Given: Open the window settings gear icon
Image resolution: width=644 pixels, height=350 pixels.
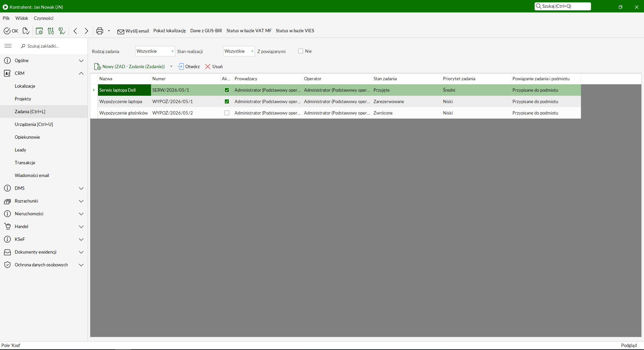Looking at the screenshot, I should click(x=39, y=31).
